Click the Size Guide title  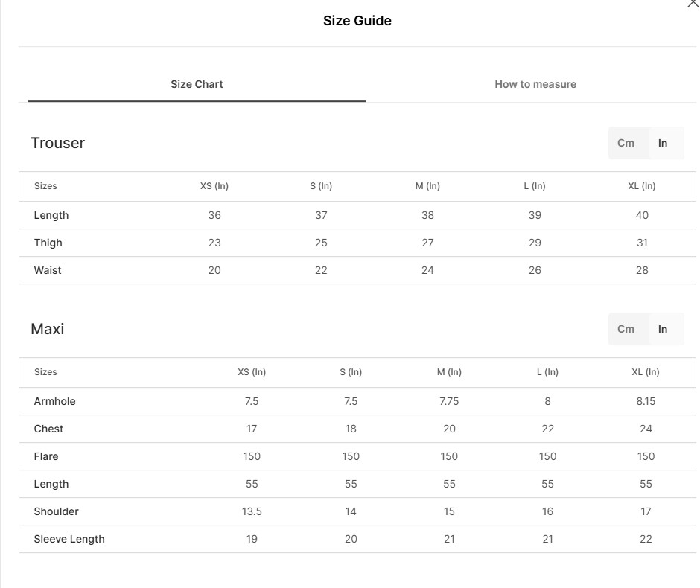point(357,21)
